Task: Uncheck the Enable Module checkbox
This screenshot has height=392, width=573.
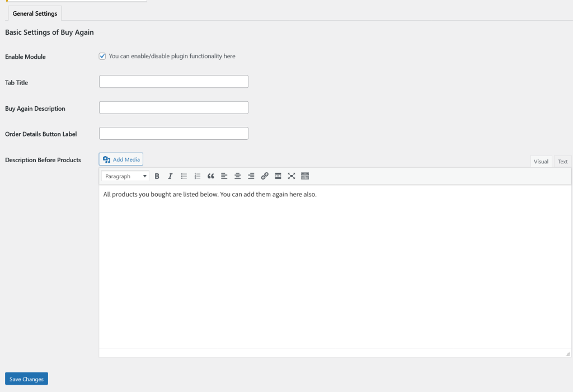Action: tap(102, 56)
